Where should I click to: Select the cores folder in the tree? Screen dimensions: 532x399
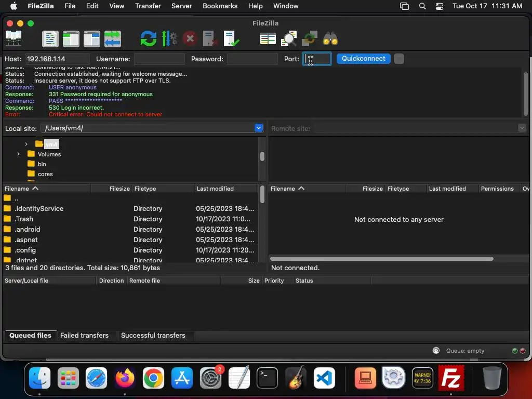pyautogui.click(x=45, y=174)
